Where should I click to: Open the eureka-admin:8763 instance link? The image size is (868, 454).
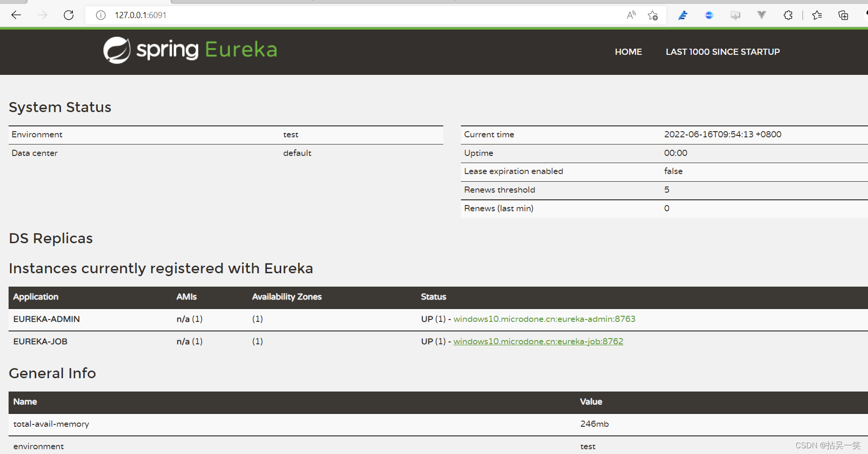[544, 319]
